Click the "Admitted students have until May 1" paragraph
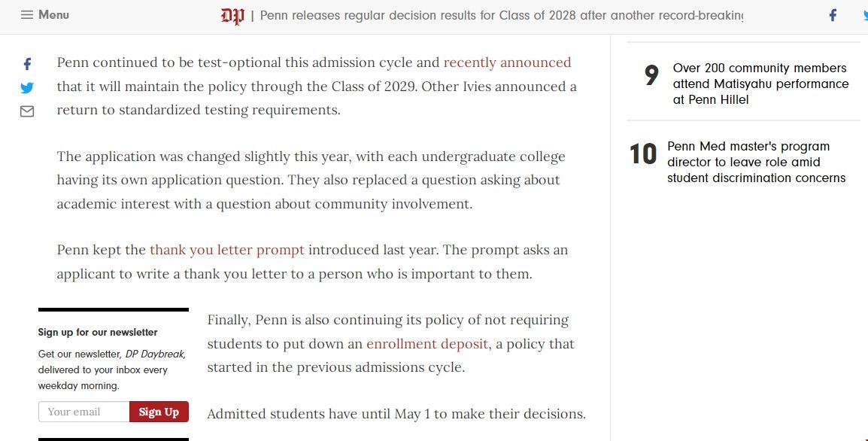868x441 pixels. (x=396, y=414)
